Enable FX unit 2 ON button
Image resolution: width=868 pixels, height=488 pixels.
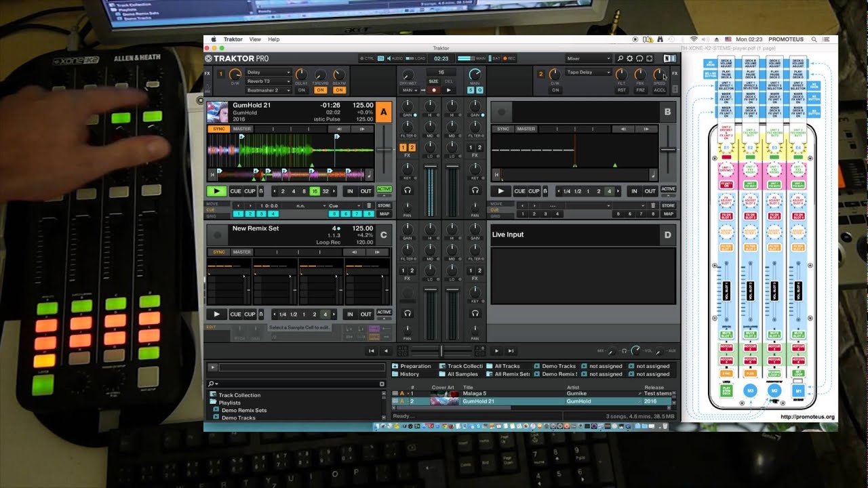click(555, 90)
